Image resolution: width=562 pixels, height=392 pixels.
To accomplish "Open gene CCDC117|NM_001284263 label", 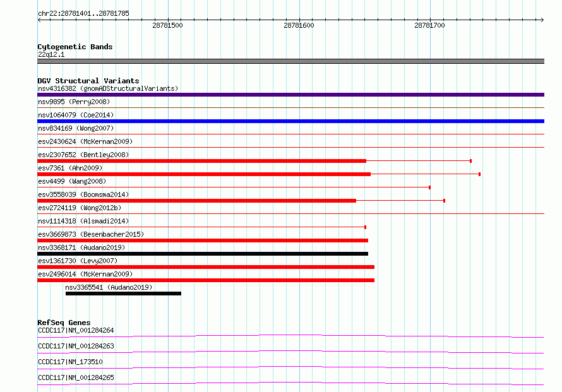I will tap(76, 346).
